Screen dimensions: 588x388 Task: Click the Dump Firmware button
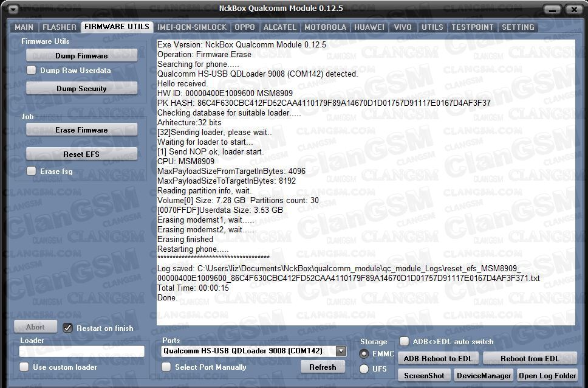click(81, 55)
